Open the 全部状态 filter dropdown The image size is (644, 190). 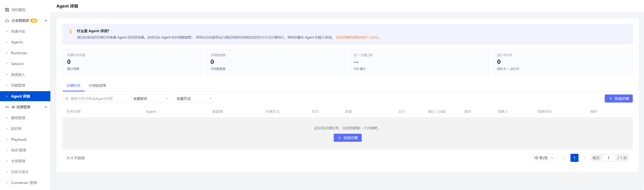pos(151,99)
